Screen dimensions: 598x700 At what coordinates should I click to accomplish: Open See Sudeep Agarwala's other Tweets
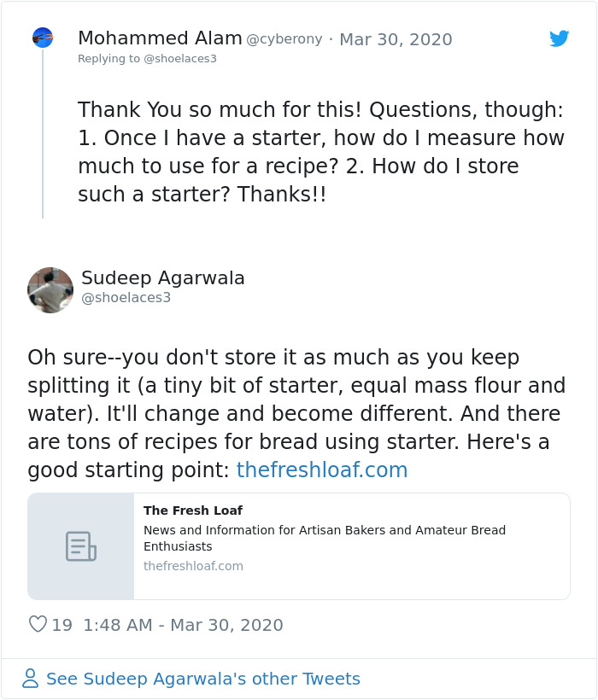(202, 678)
